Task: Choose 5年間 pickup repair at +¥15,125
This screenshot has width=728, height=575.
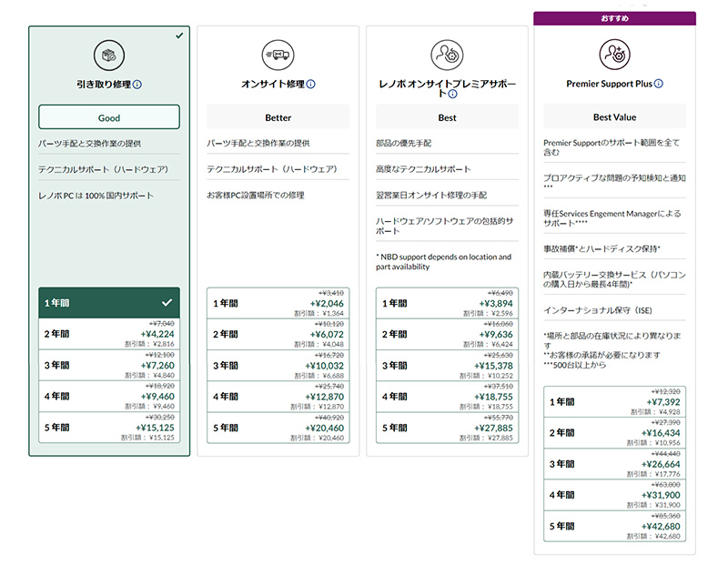Action: click(109, 427)
